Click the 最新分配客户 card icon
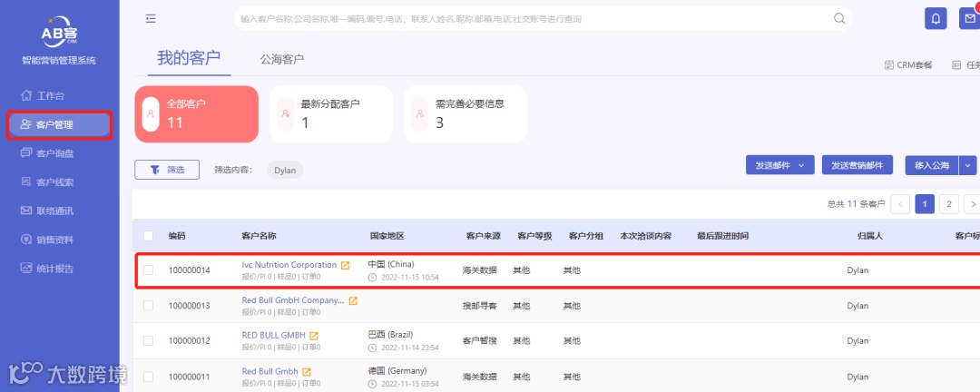The height and width of the screenshot is (392, 980). click(x=285, y=113)
